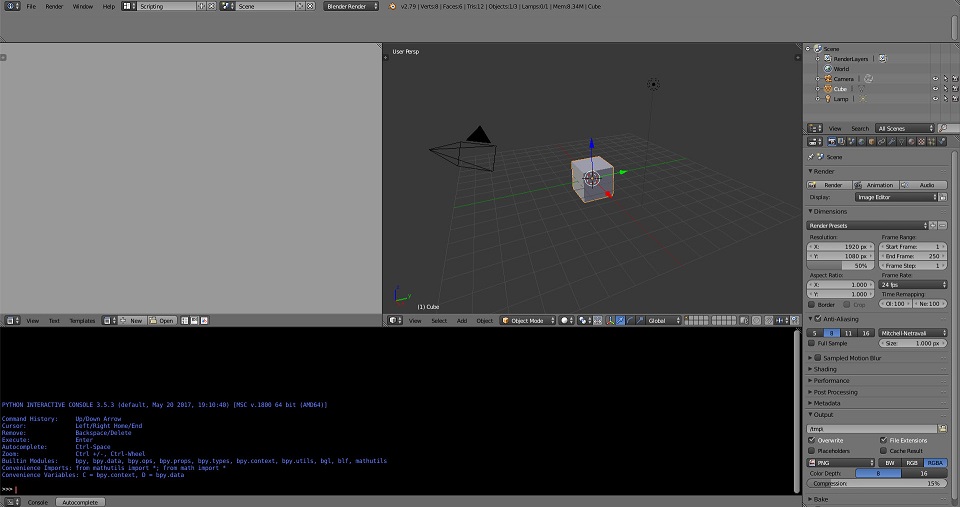Open the Help menu
The image size is (960, 507).
[108, 6]
